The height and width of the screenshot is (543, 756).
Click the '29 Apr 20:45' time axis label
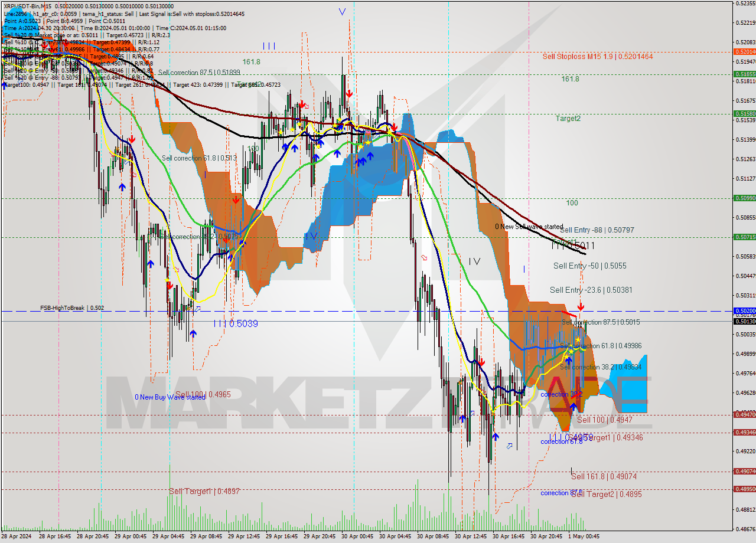pos(320,537)
